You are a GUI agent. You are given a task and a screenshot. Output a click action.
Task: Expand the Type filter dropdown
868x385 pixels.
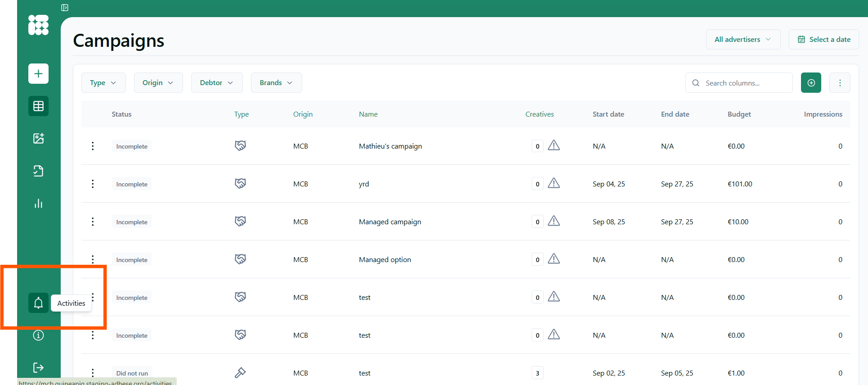click(103, 83)
